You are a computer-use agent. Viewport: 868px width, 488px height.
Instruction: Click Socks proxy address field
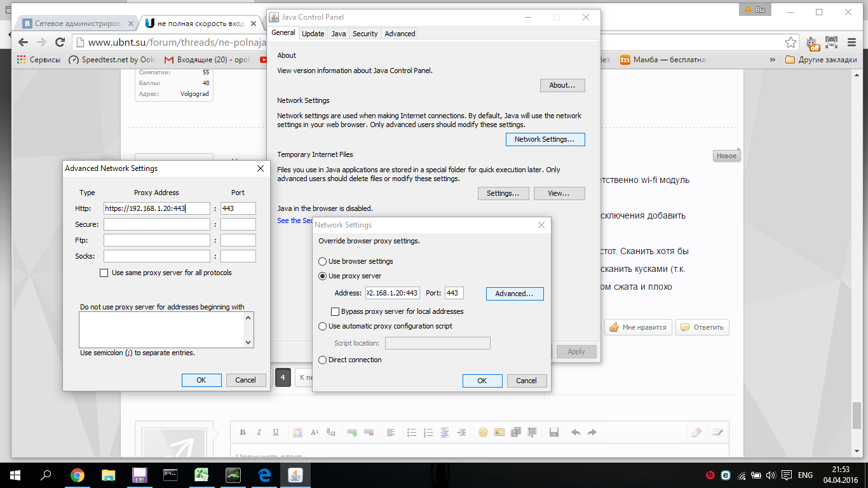click(156, 256)
